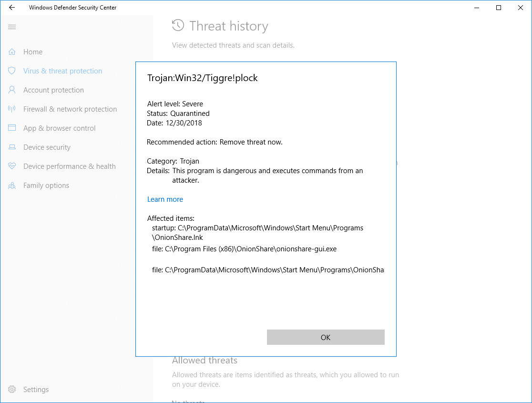Click the Details description text
The image size is (532, 403).
pos(268,175)
